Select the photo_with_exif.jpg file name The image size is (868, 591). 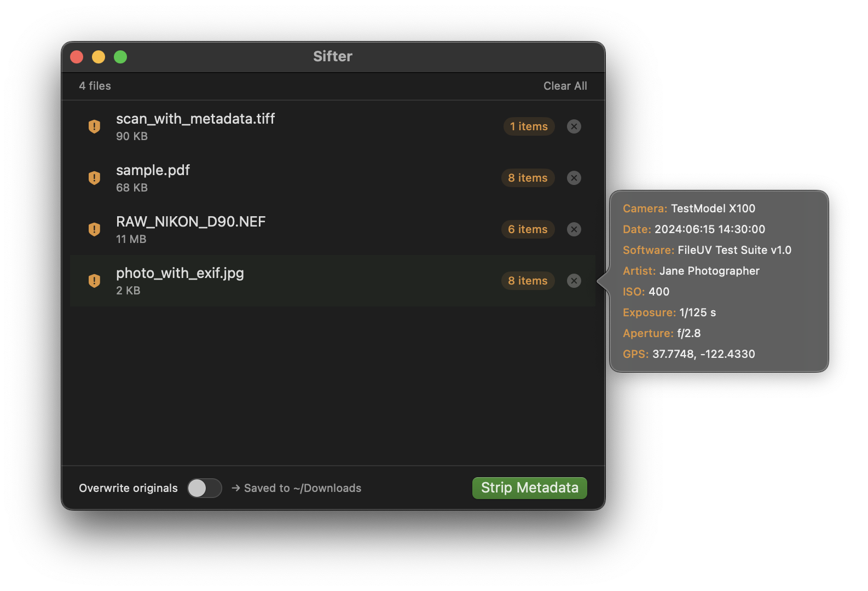[x=180, y=273]
